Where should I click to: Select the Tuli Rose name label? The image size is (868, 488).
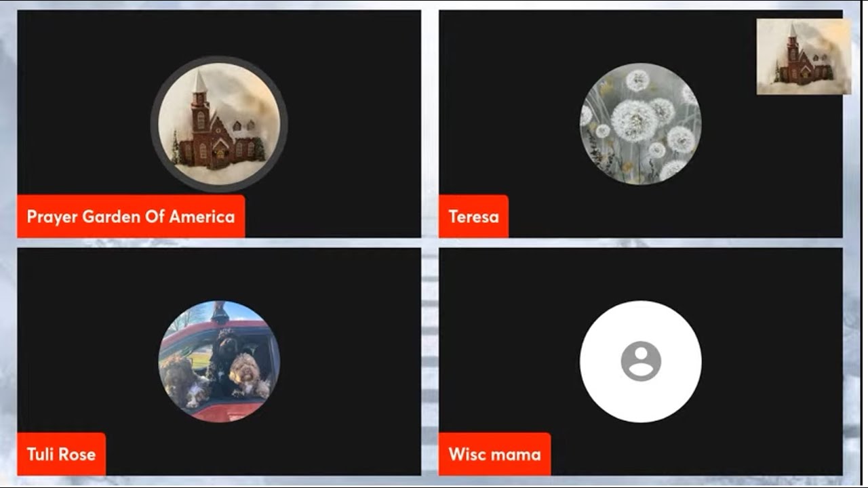click(x=61, y=454)
